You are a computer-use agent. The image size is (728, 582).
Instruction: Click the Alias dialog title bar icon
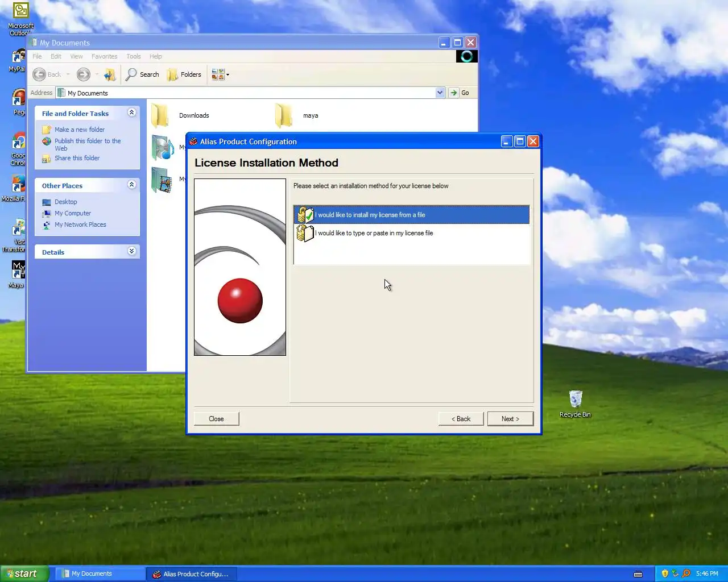[x=193, y=142]
